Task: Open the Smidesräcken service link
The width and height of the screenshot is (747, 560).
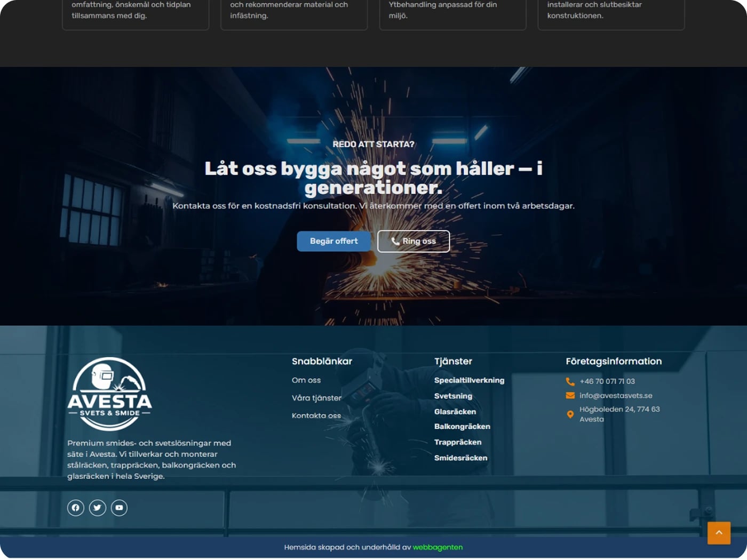Action: [461, 458]
